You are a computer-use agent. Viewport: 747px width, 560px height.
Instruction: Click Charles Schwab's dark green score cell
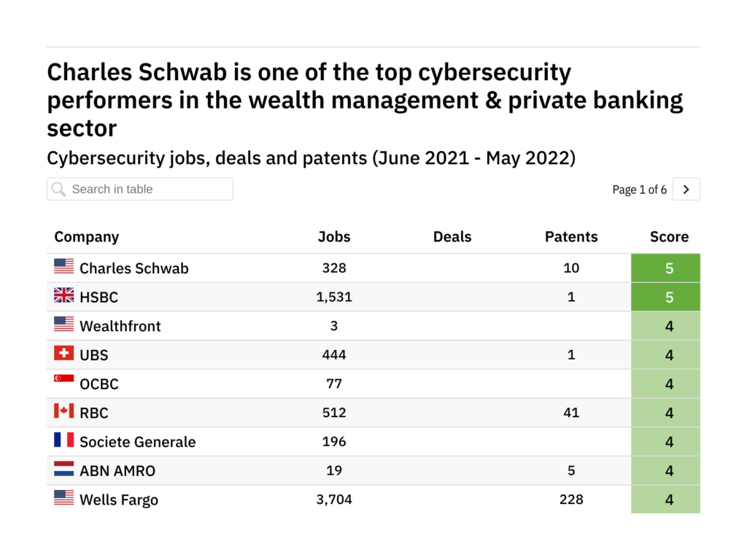pos(665,268)
